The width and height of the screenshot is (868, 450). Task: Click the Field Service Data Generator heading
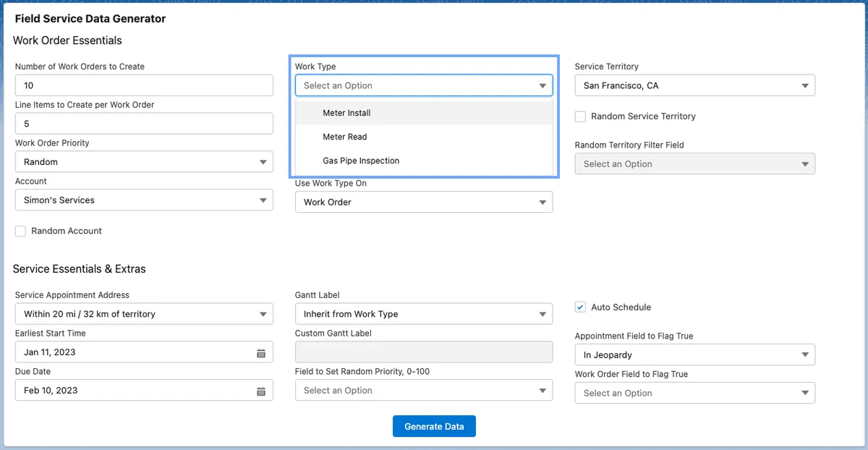pos(90,19)
